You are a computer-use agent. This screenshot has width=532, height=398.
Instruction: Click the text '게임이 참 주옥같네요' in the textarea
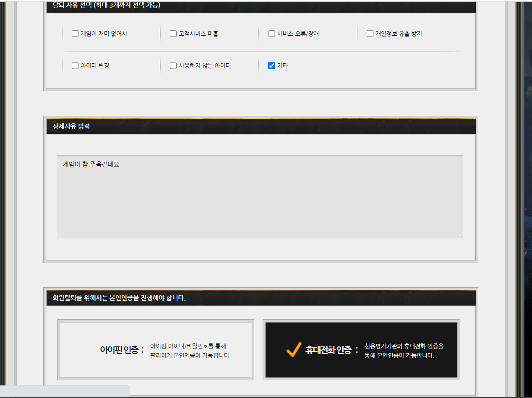point(91,164)
